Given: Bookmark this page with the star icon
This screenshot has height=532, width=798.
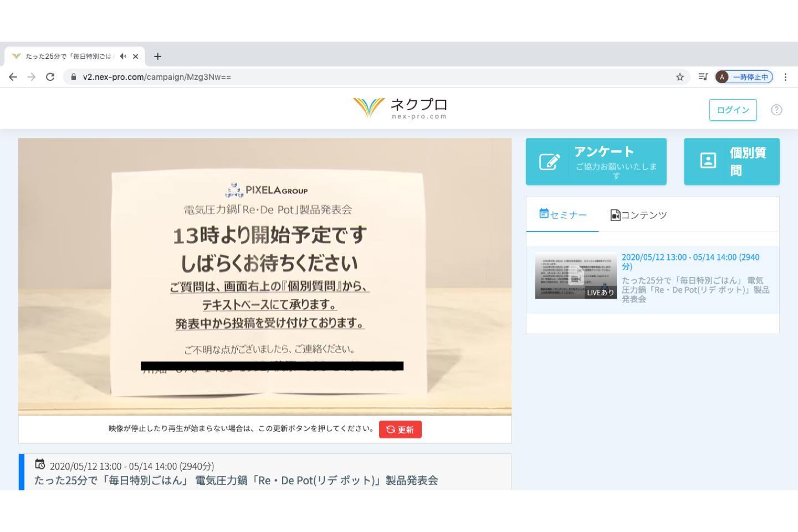Looking at the screenshot, I should pyautogui.click(x=680, y=77).
